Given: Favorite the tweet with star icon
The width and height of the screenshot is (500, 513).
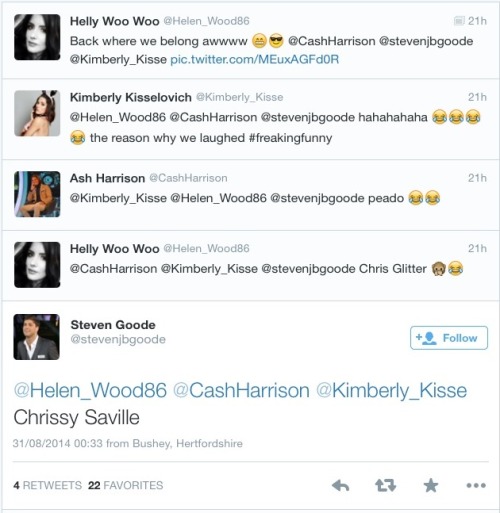Looking at the screenshot, I should pyautogui.click(x=431, y=485).
